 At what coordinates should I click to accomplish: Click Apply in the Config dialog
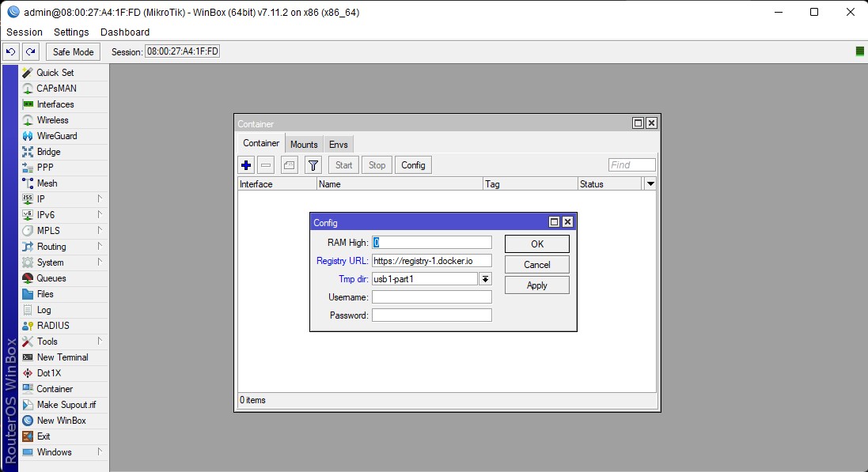pos(536,285)
